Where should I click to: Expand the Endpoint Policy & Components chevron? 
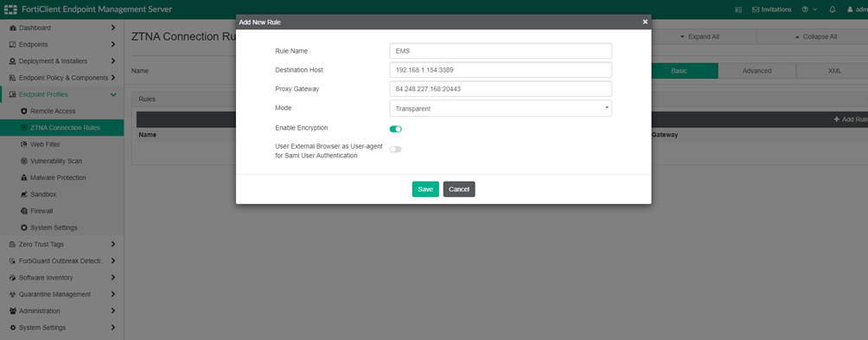point(113,78)
